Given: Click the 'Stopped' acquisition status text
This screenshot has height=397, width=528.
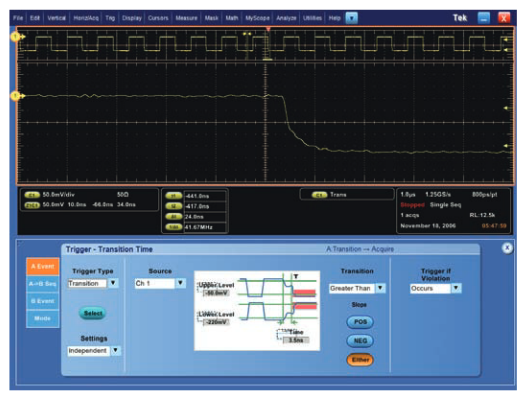Looking at the screenshot, I should [x=412, y=205].
